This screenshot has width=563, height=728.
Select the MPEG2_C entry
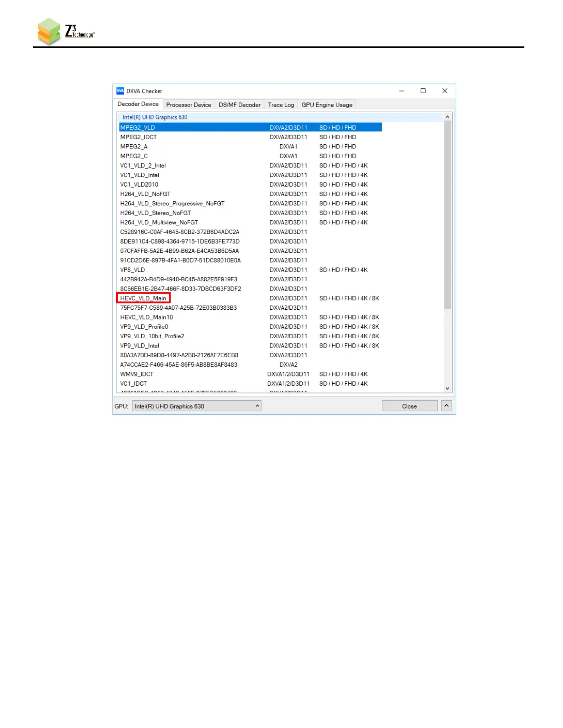tap(250, 156)
